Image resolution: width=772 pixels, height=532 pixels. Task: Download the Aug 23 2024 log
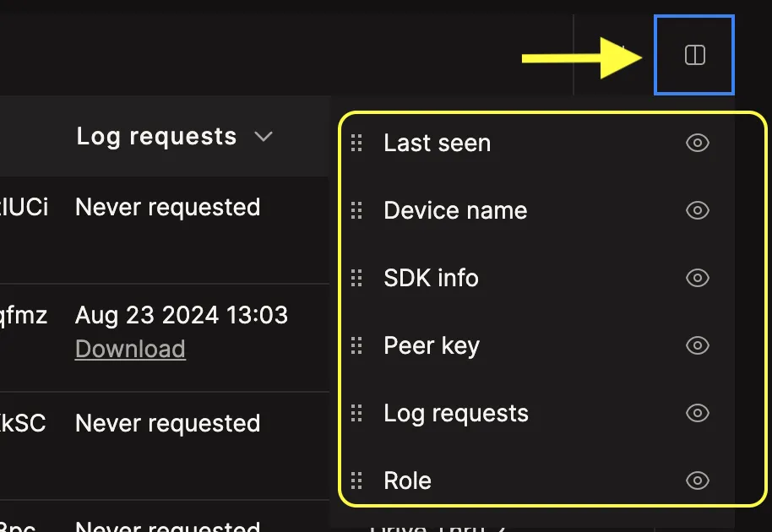click(x=130, y=349)
